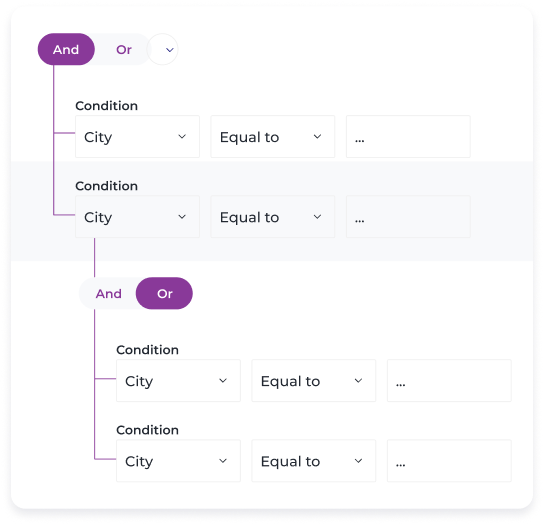Click the last condition's value field
The width and height of the screenshot is (544, 525).
449,461
